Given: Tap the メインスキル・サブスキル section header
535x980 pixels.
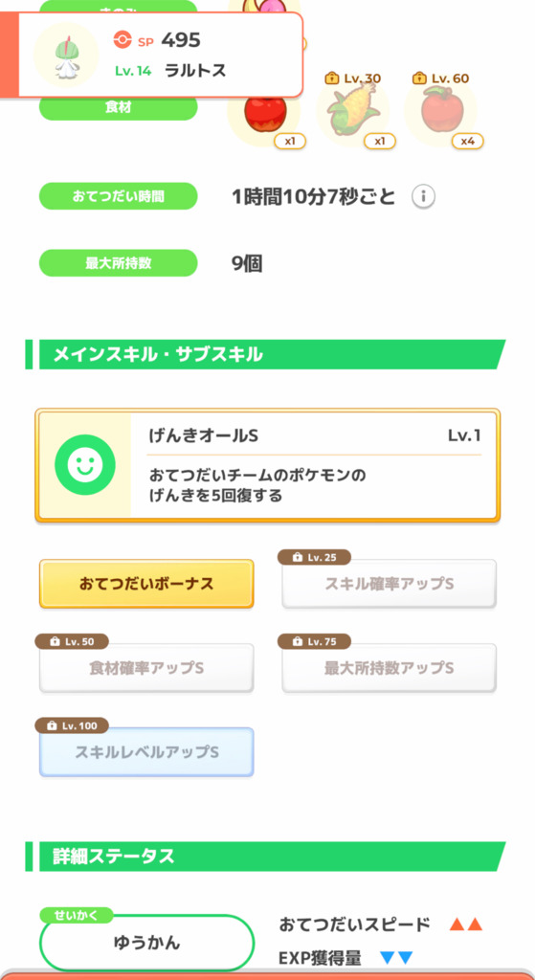Looking at the screenshot, I should click(x=266, y=354).
